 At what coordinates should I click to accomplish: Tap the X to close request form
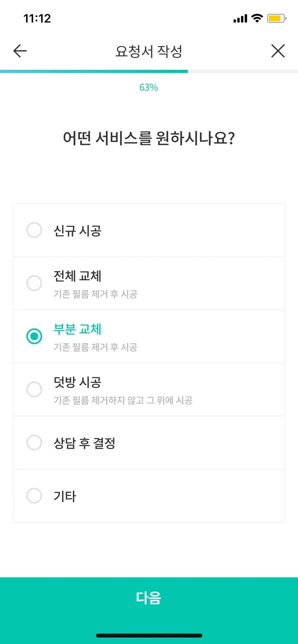coord(278,51)
